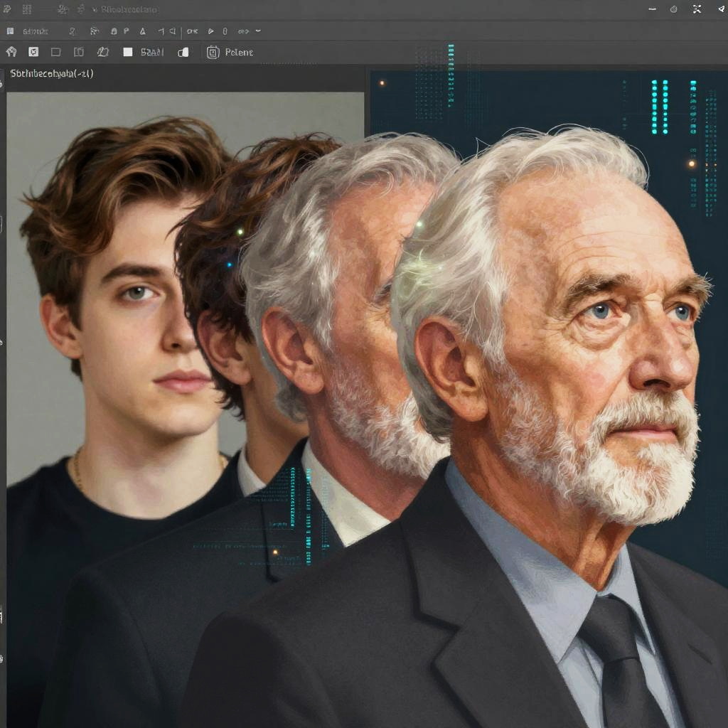Click the white filled square swatch

(128, 52)
